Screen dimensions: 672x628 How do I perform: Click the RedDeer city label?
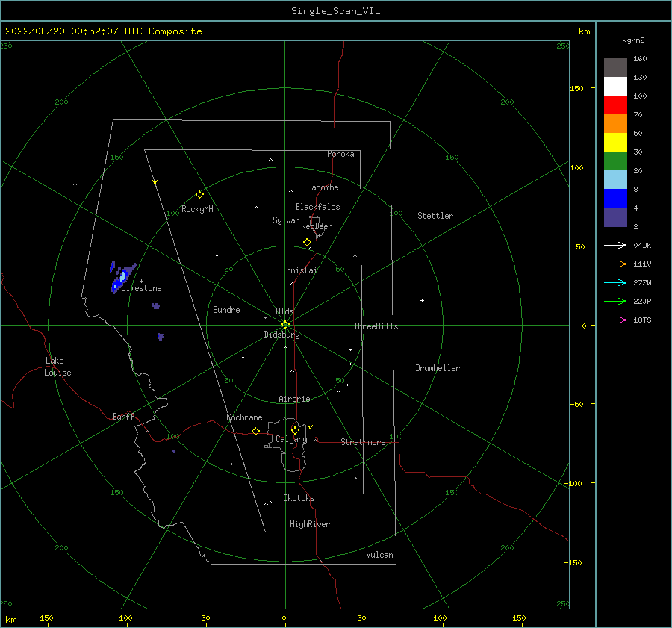(317, 226)
